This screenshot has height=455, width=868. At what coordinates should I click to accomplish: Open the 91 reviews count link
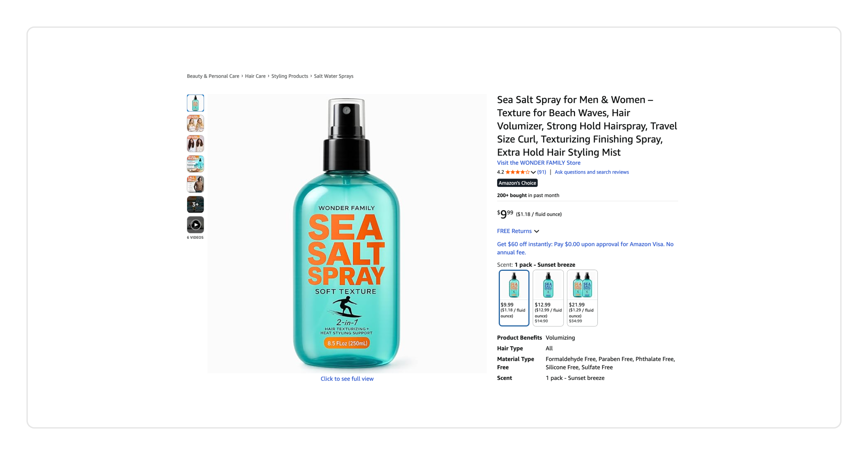click(x=542, y=172)
